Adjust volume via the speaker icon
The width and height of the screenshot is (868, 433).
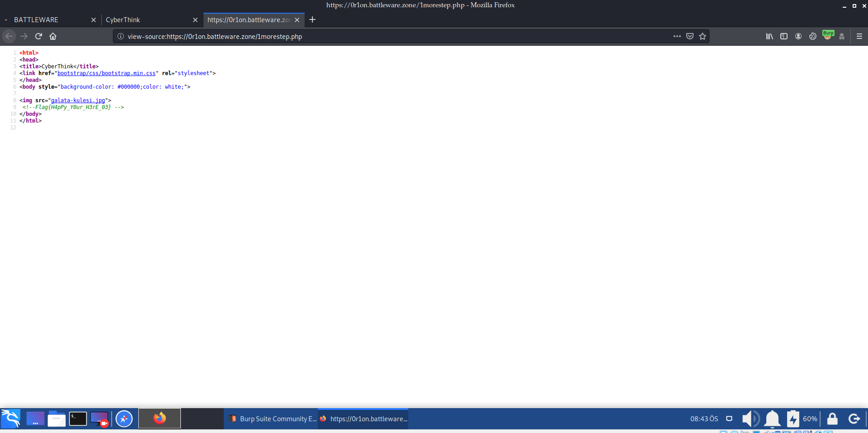point(750,419)
